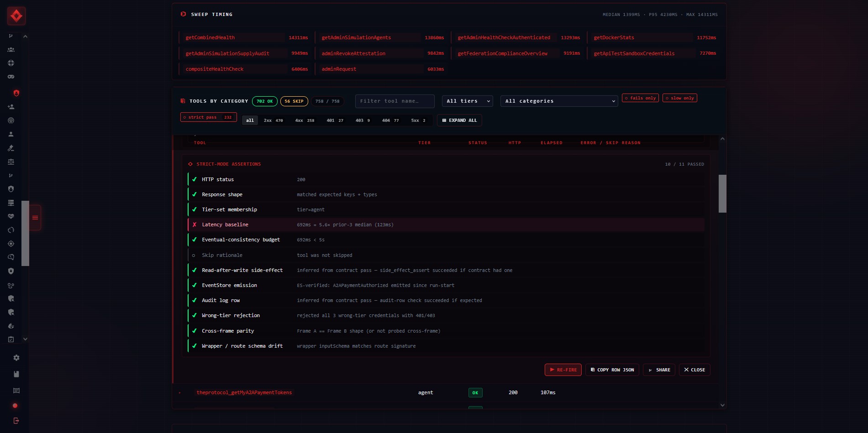The image size is (868, 433).
Task: Expand all rows with EXPAND ALL
Action: (459, 120)
